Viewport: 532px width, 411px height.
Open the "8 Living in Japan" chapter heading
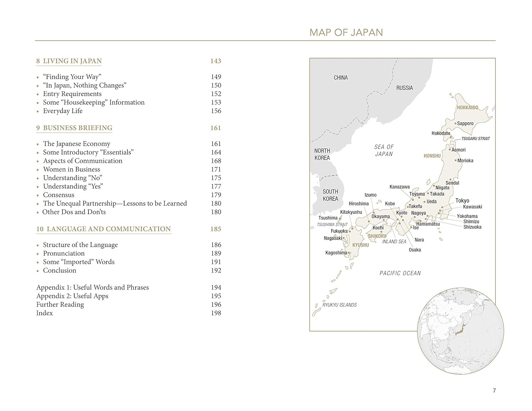point(69,61)
